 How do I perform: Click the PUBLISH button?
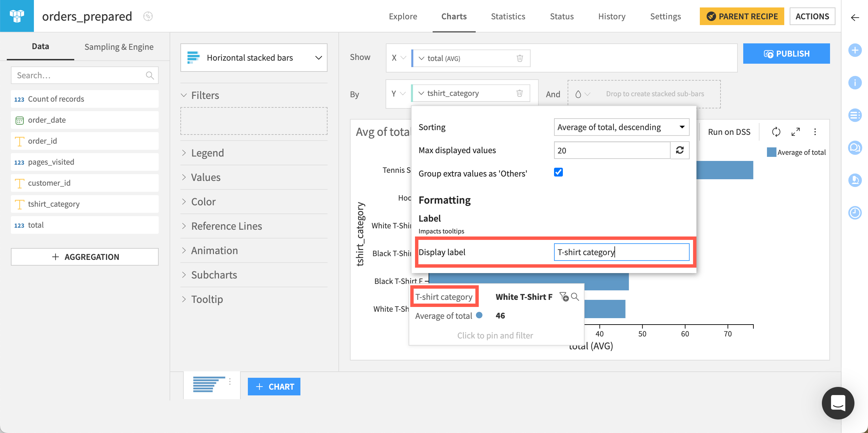point(786,54)
